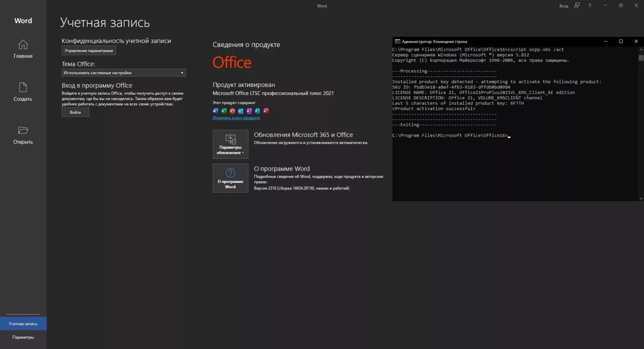This screenshot has height=349, width=644.
Task: Open the question mark help icon
Action: click(x=589, y=6)
